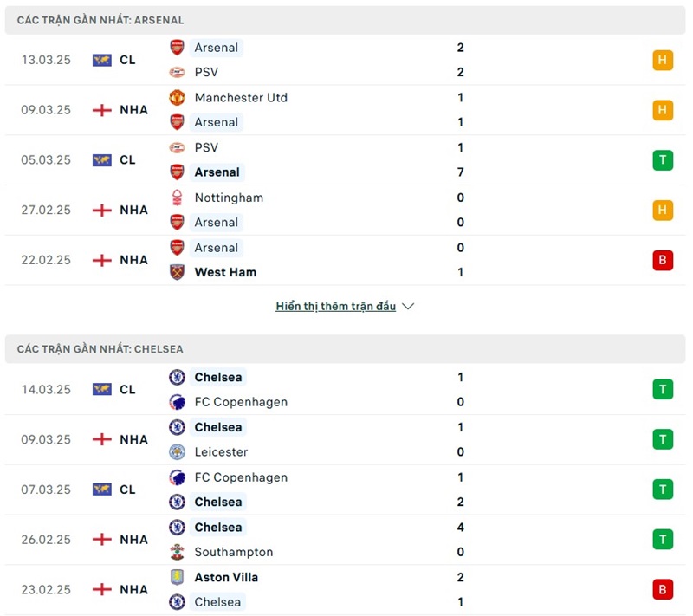Open the Chelsea team name on 14.03.25

point(218,377)
